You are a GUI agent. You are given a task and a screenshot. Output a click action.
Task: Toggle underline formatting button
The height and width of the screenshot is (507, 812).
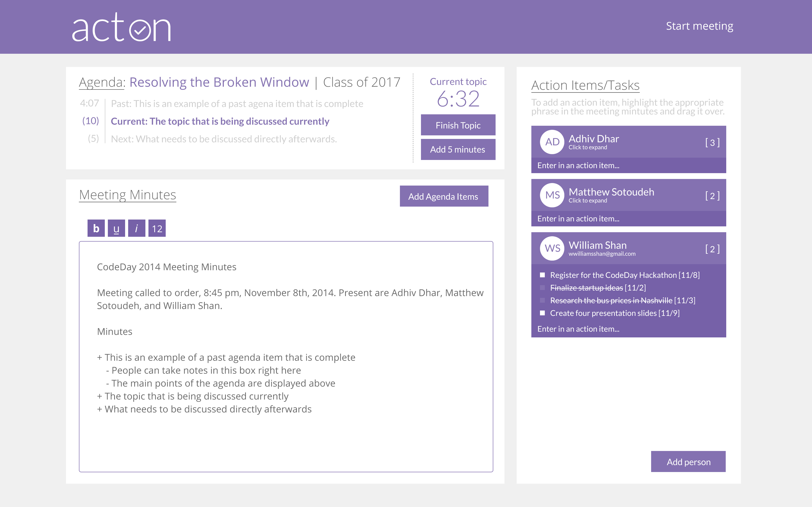[x=116, y=228]
